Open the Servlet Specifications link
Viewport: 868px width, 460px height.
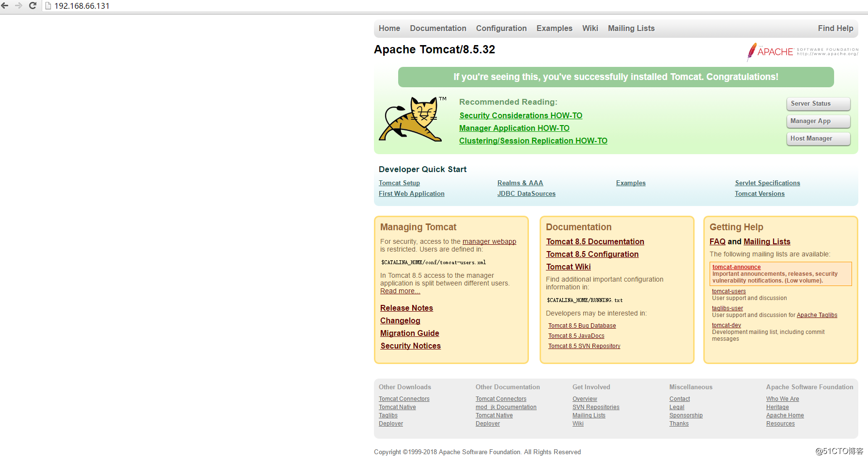coord(767,183)
